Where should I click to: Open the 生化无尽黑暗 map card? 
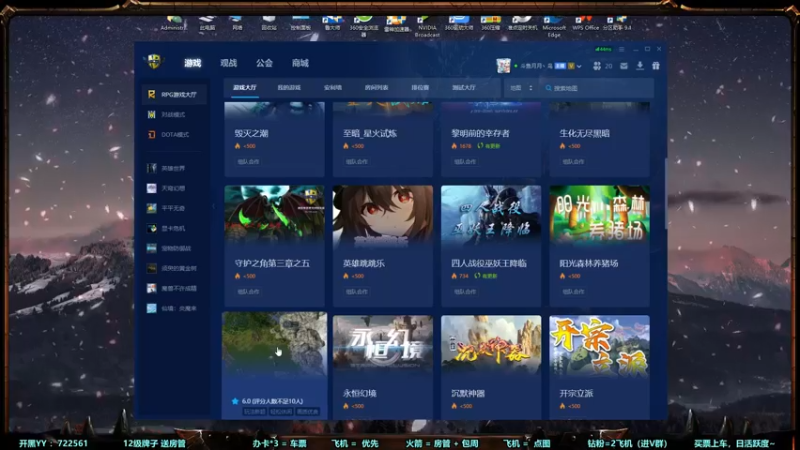coord(599,138)
